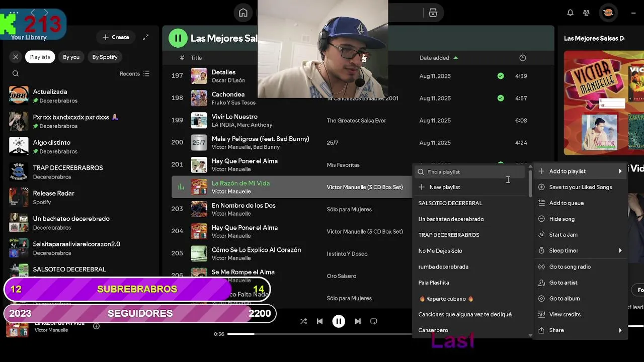Choose Go to song radio

click(x=581, y=267)
